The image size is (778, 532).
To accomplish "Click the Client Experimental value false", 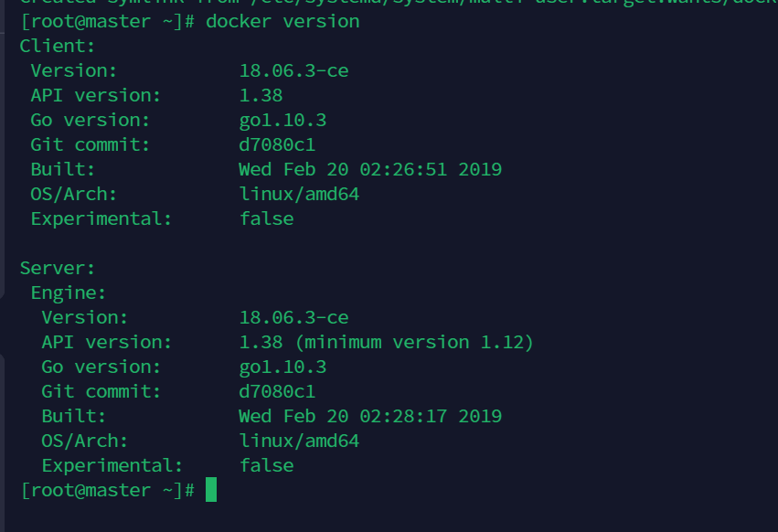I will click(266, 218).
